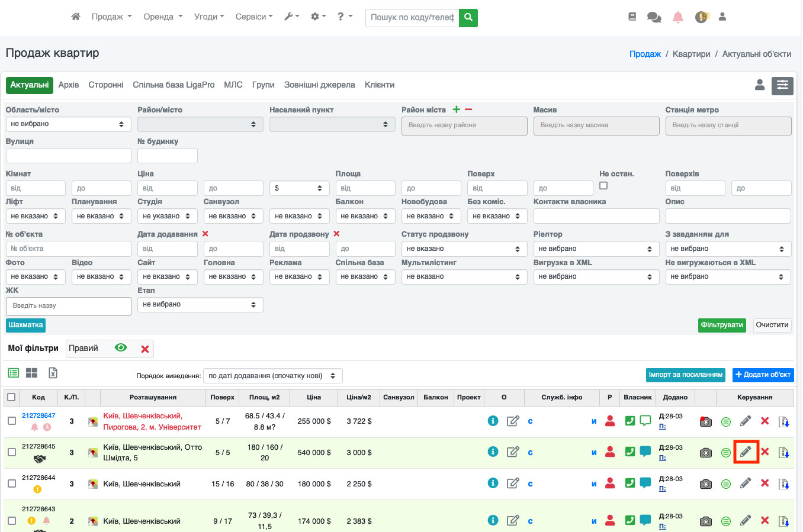Export list using the Excel file icon
803x532 pixels.
pos(53,373)
